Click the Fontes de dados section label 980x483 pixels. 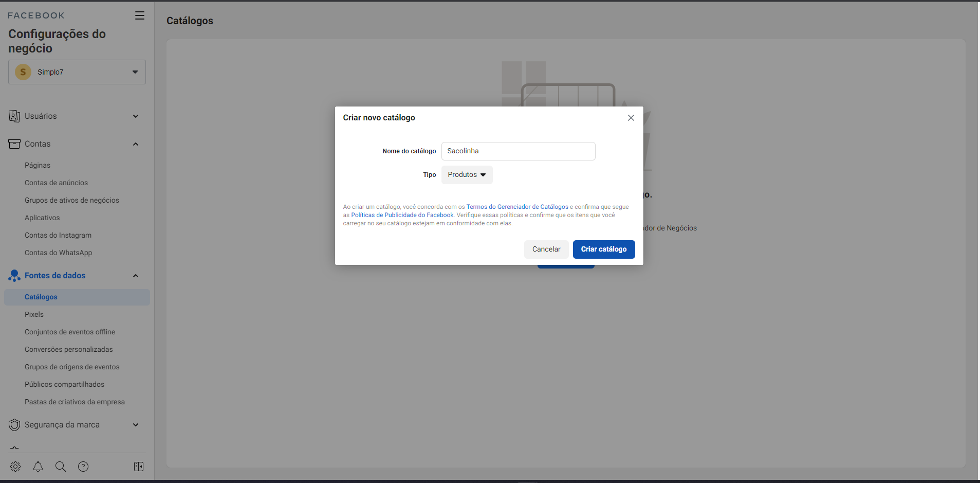pos(55,276)
